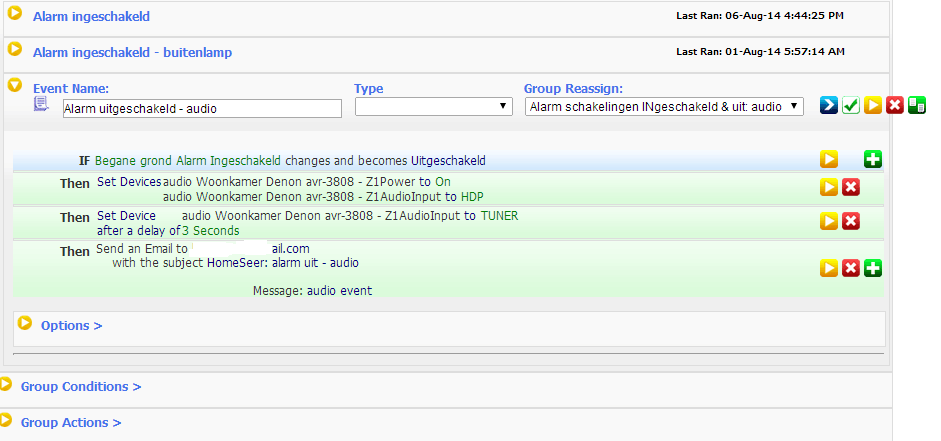This screenshot has width=941, height=441.
Task: Run the Send an Email action
Action: pyautogui.click(x=829, y=268)
